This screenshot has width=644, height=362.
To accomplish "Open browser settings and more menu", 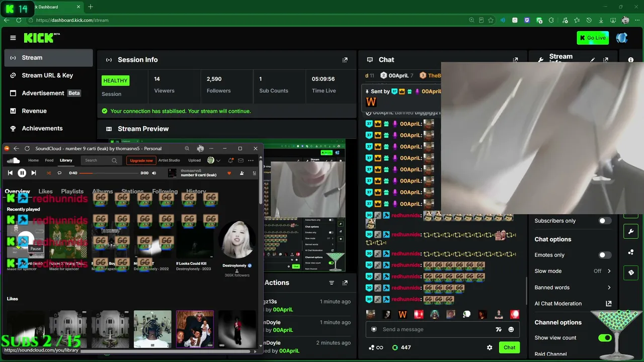I will (x=637, y=20).
